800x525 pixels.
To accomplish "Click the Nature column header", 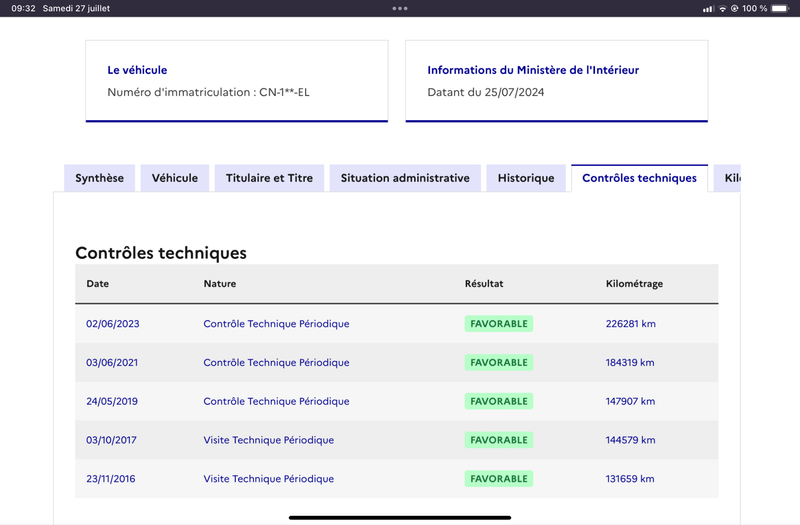I will click(x=220, y=284).
